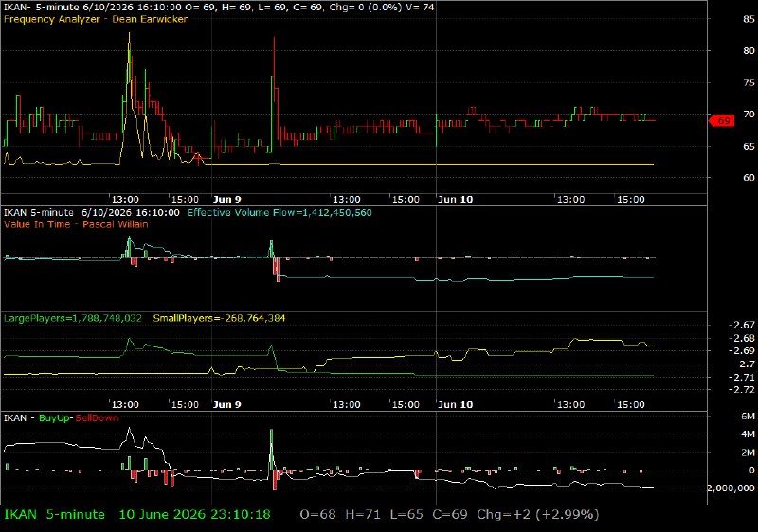Image resolution: width=758 pixels, height=532 pixels.
Task: Click the 2M value on the volume axis
Action: tap(748, 452)
